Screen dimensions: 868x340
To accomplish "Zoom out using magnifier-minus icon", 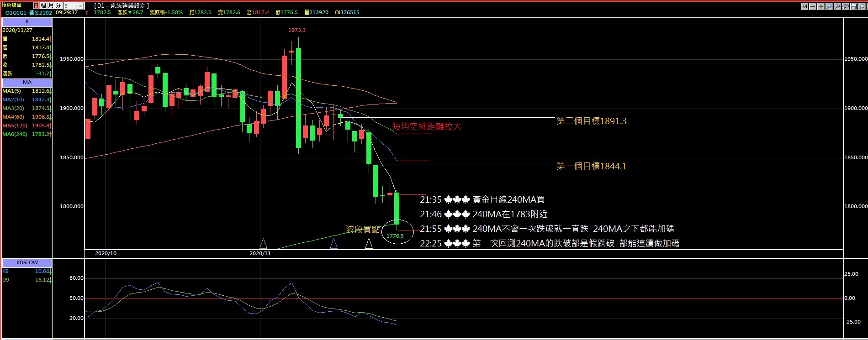I will point(829,6).
